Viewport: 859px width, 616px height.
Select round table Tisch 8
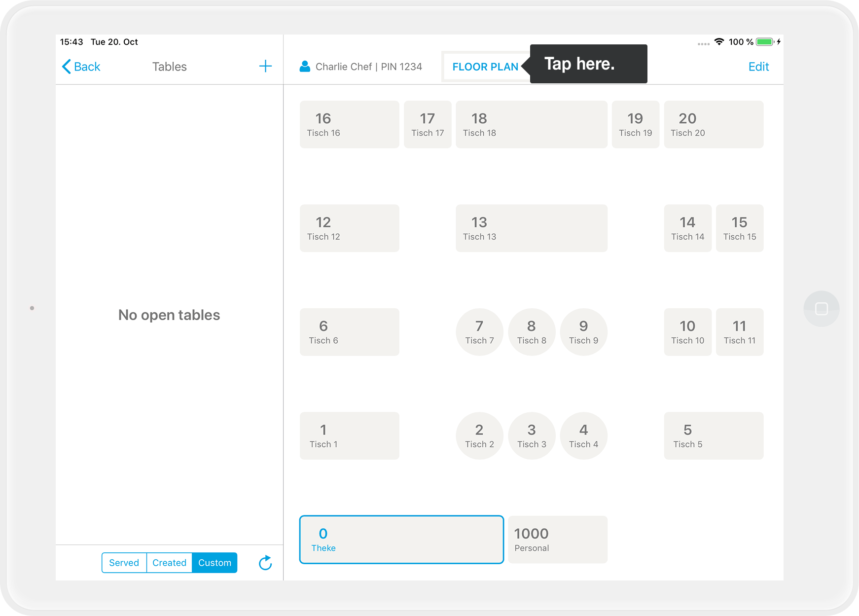pos(532,332)
